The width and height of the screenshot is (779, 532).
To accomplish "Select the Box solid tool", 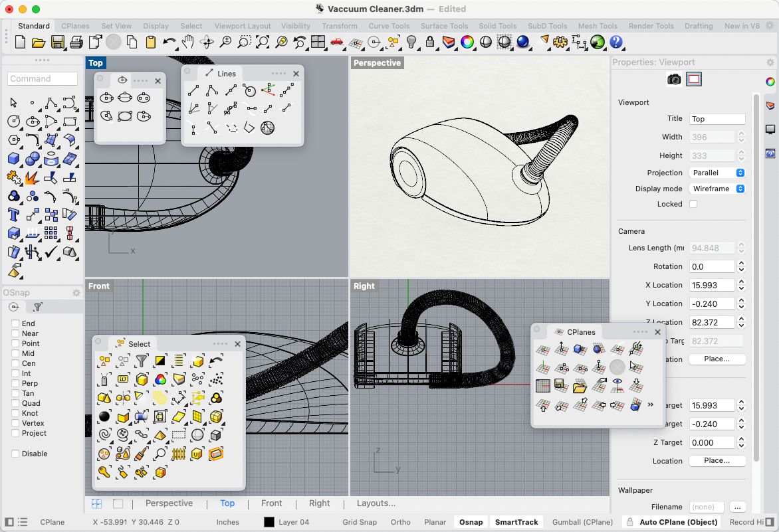I will pyautogui.click(x=13, y=159).
